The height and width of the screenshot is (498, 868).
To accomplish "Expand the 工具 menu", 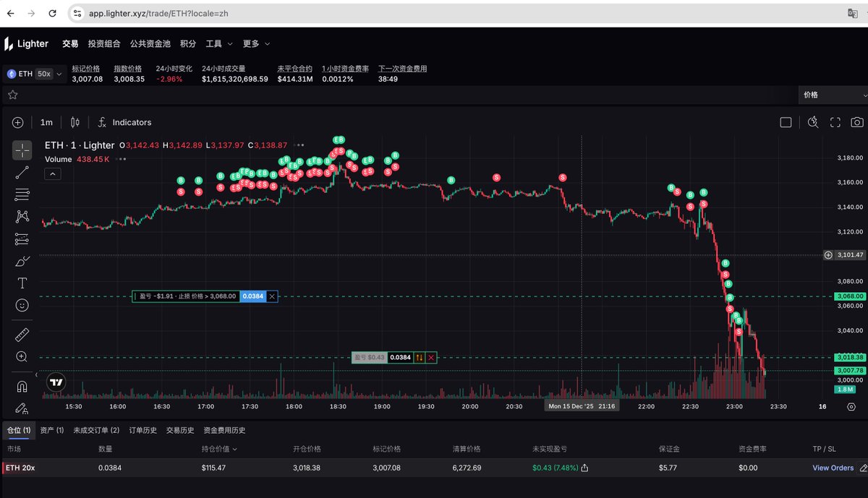I will tap(219, 43).
